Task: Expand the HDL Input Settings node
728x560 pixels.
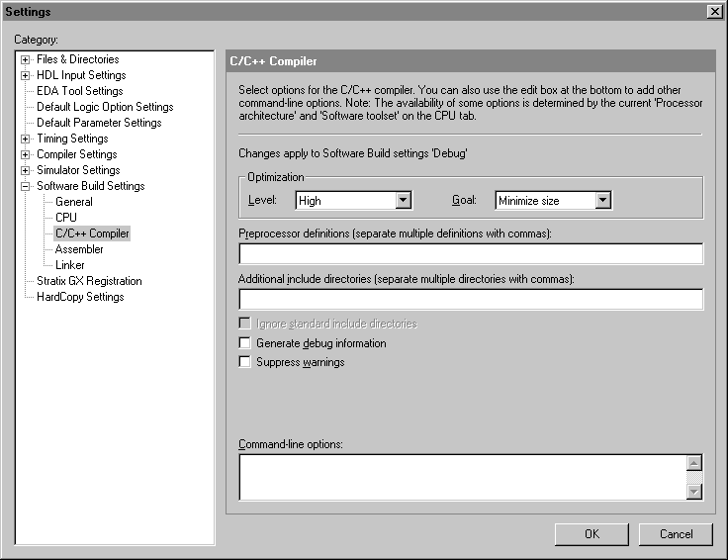Action: pyautogui.click(x=26, y=75)
